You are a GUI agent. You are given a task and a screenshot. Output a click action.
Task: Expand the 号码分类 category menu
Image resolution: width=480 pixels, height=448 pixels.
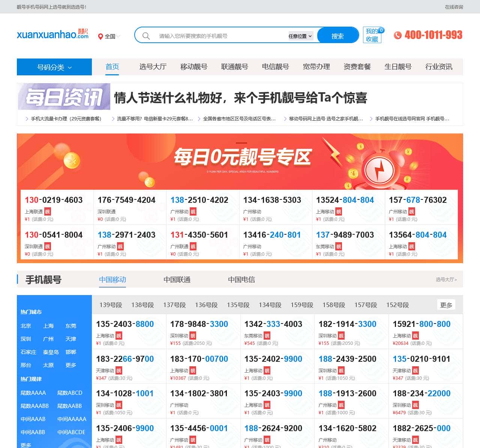pos(54,67)
